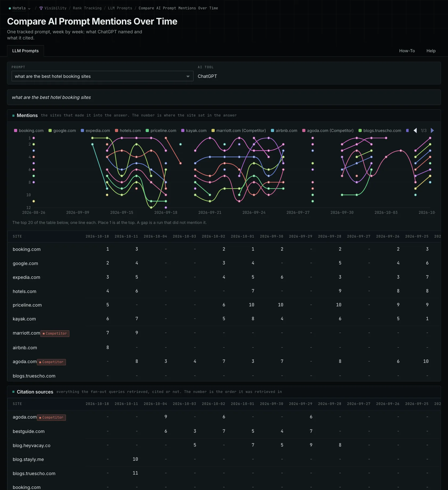Open the How-To link

pos(407,51)
